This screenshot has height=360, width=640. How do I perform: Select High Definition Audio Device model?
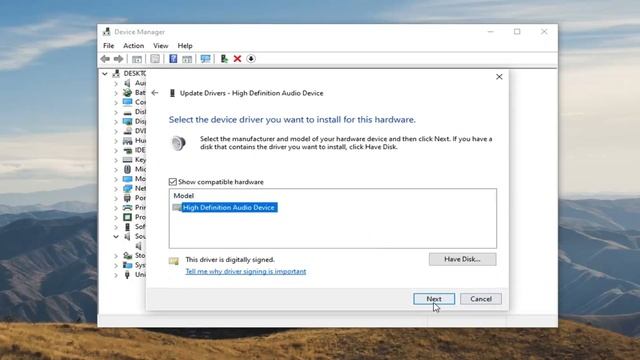(x=229, y=207)
